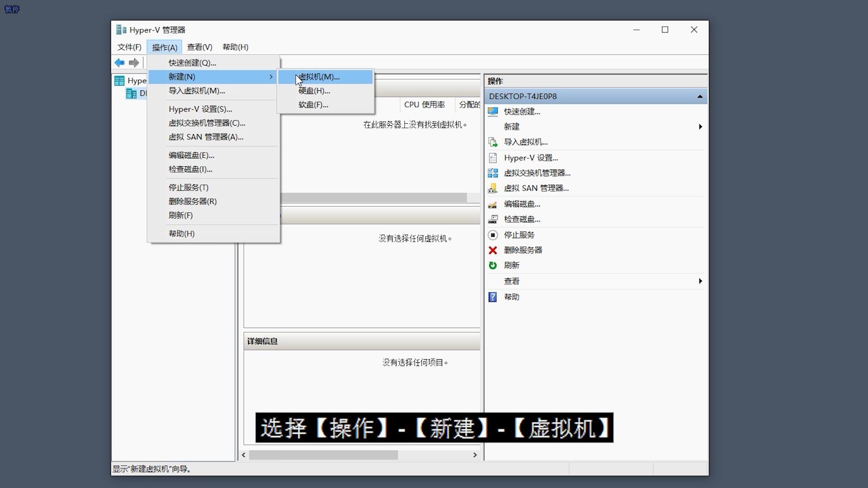This screenshot has width=868, height=488.
Task: Expand the 查看 submenu arrow in Actions pane
Action: (x=700, y=281)
